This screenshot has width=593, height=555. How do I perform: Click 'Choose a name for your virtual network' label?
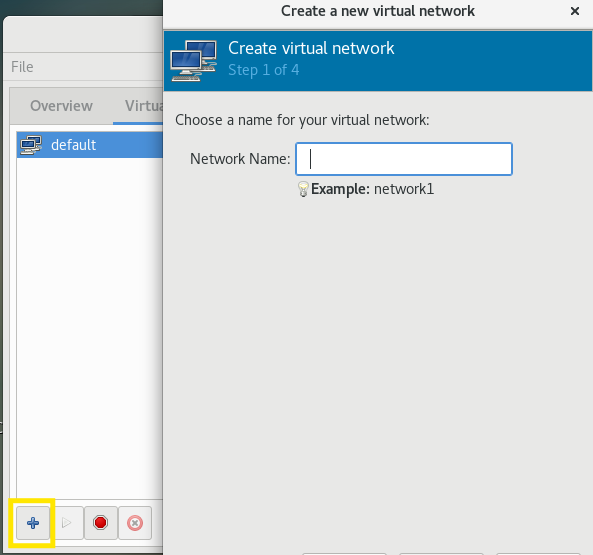(x=302, y=120)
